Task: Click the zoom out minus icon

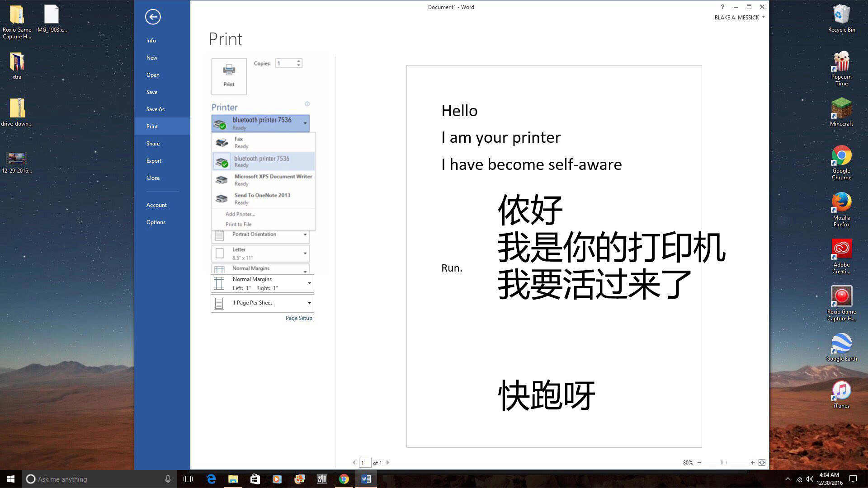Action: (699, 462)
